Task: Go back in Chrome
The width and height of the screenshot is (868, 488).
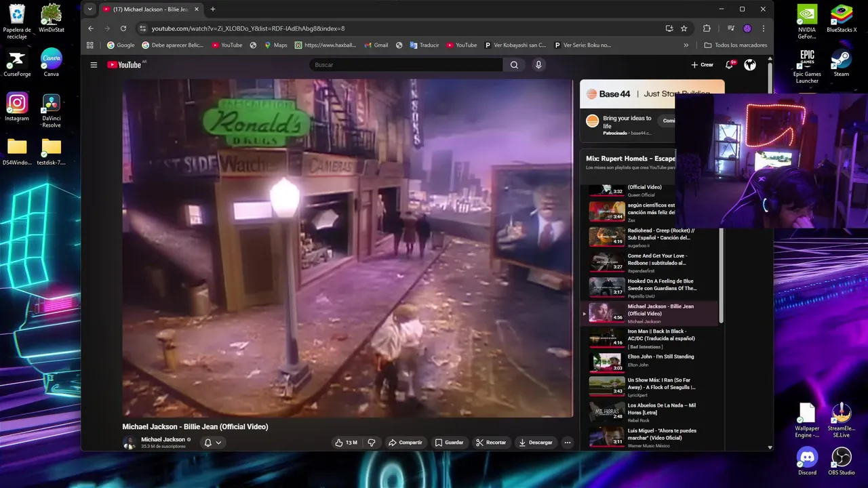Action: (x=91, y=28)
